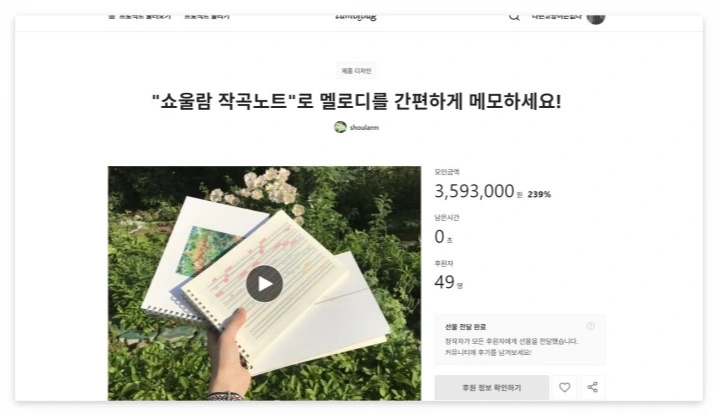Image resolution: width=718 pixels, height=416 pixels.
Task: Open the 프로젝트 둘러보기 menu
Action: (145, 17)
